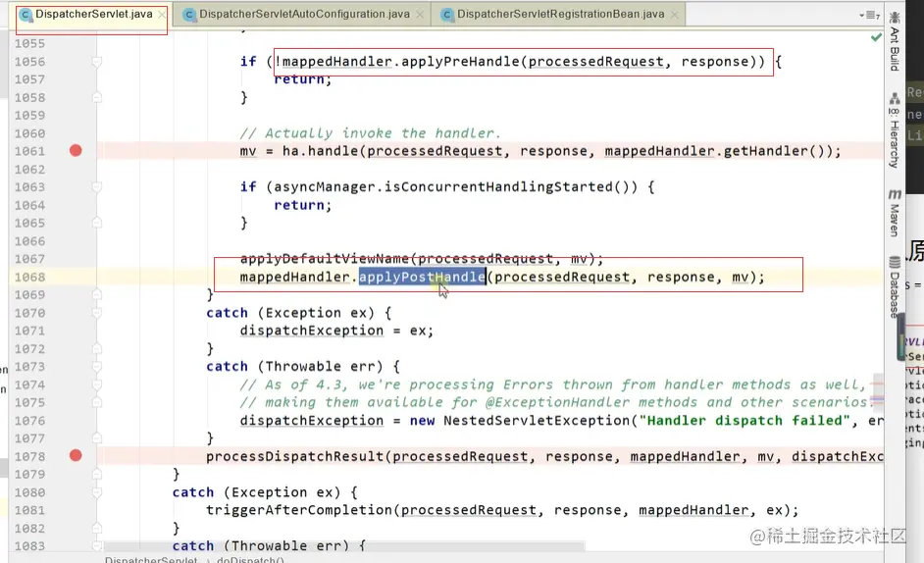Click applyDefaultViewName on line 1067
The width and height of the screenshot is (924, 563).
[324, 259]
